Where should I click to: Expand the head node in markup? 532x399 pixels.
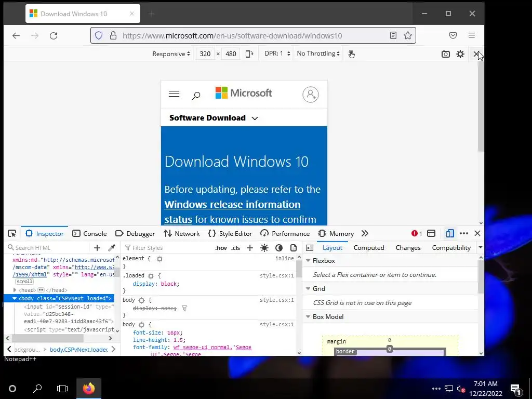pyautogui.click(x=15, y=290)
